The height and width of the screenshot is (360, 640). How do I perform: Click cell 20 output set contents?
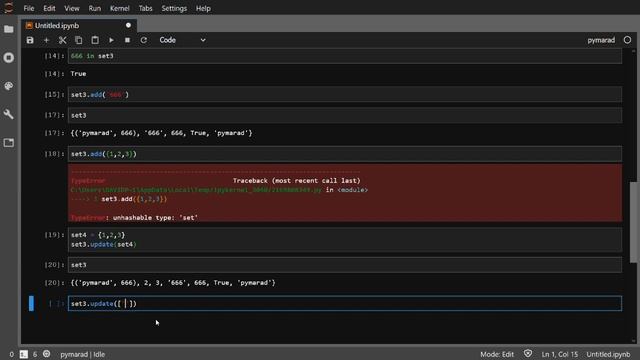(x=173, y=282)
